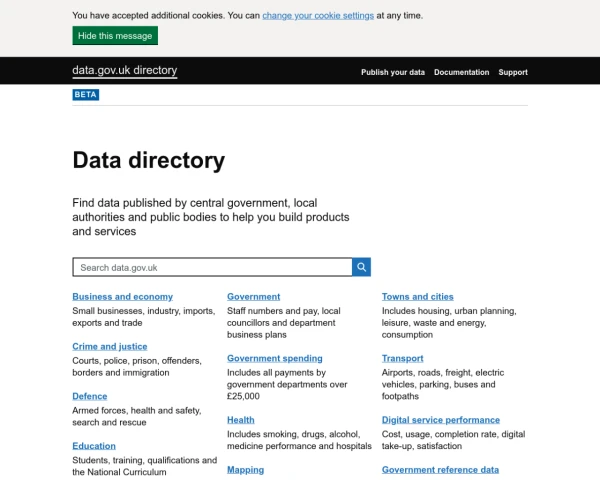Screen dimensions: 600x480
Task: Click the Search data.gov.uk input field
Action: (x=212, y=267)
